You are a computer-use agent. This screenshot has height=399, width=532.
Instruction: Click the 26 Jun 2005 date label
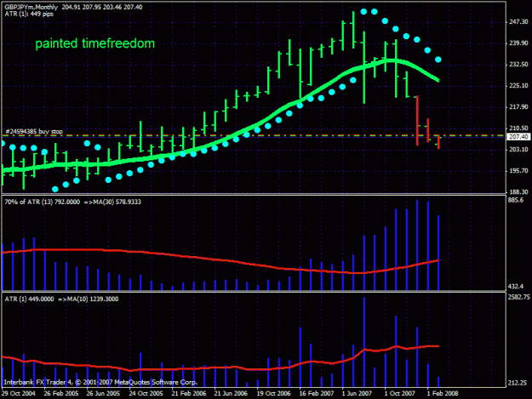point(103,393)
